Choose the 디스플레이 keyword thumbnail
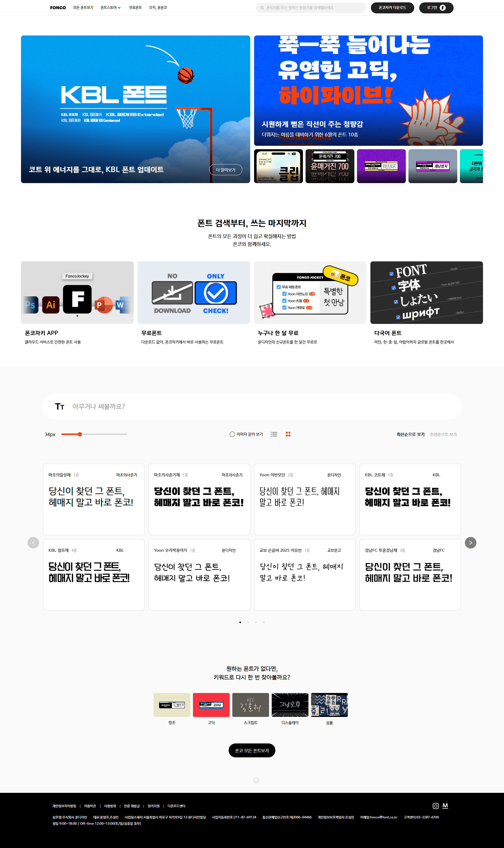 tap(290, 705)
